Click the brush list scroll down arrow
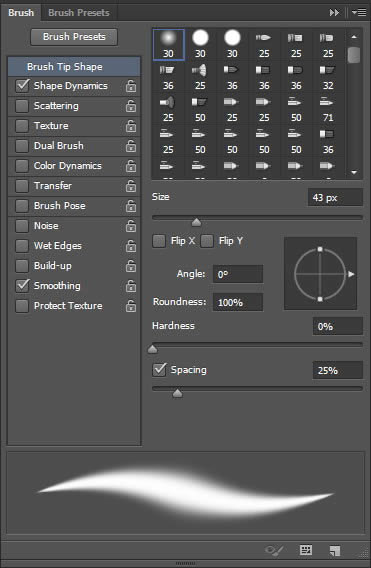This screenshot has height=568, width=371. click(354, 172)
